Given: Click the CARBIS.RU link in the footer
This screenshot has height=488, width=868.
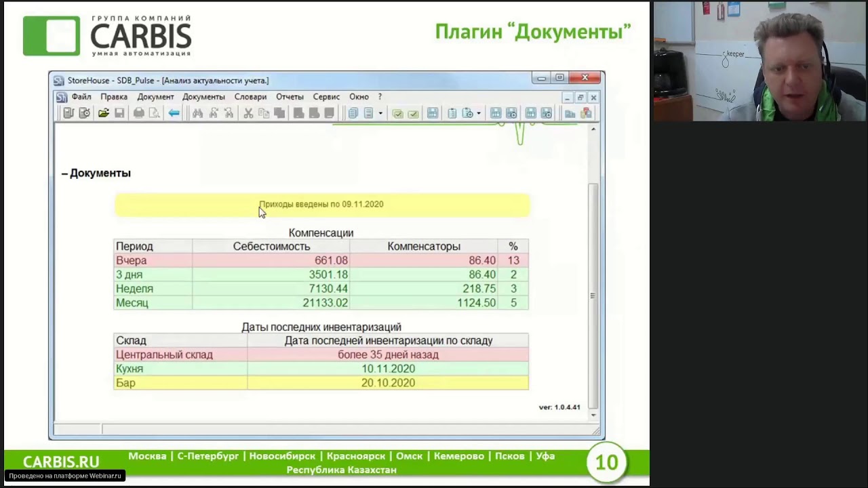Looking at the screenshot, I should click(x=61, y=462).
